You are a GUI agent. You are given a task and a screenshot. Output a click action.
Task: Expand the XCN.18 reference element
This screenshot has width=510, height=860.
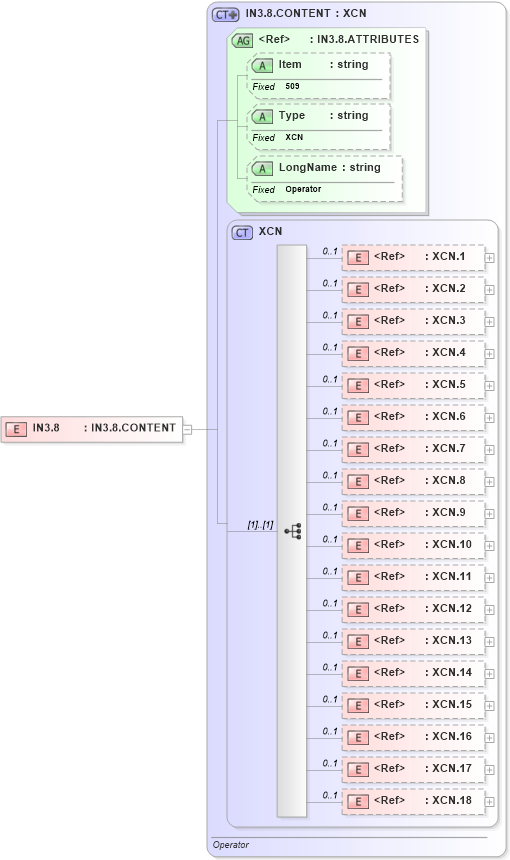pyautogui.click(x=490, y=802)
